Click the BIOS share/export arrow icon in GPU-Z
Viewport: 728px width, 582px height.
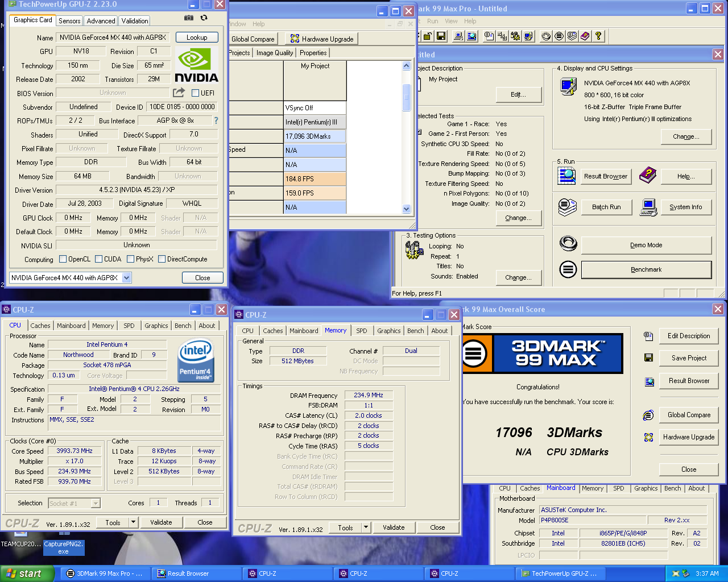[179, 92]
